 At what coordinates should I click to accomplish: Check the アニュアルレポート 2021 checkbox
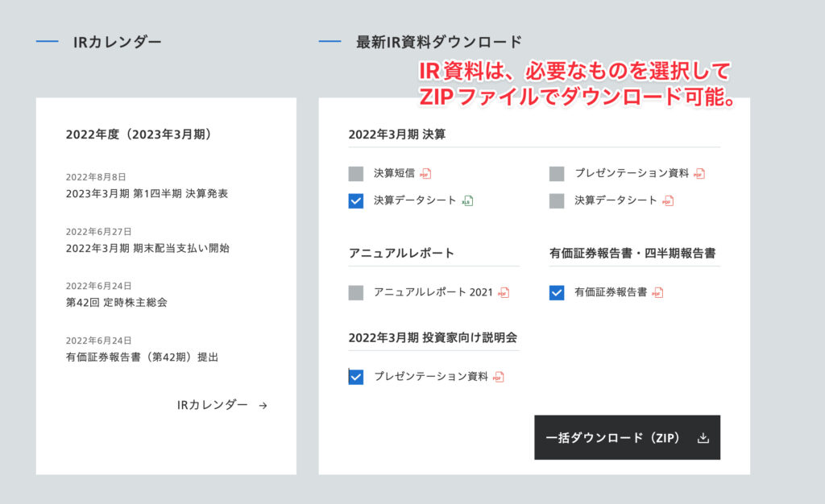pyautogui.click(x=356, y=293)
